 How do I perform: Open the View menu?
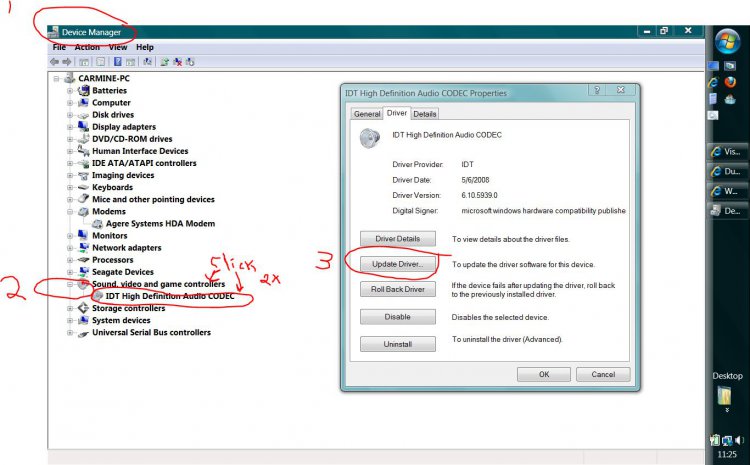118,47
